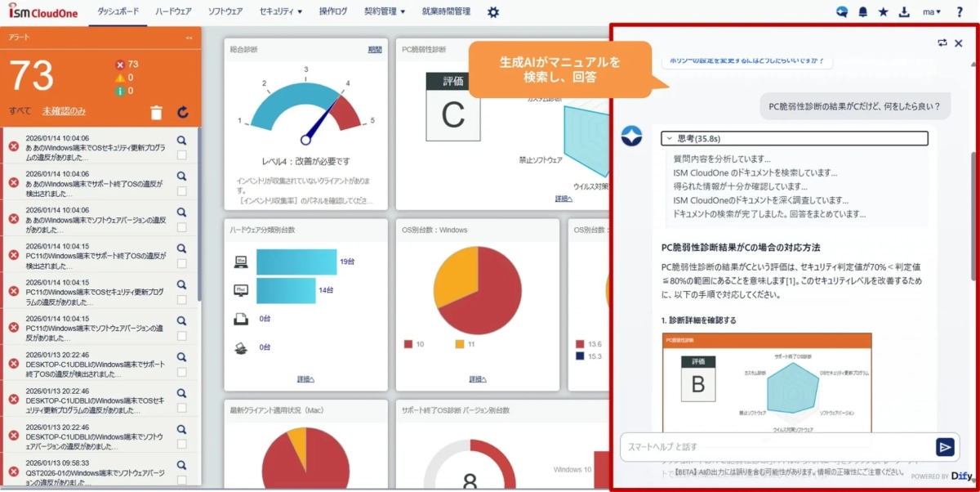Open the ma user account dropdown

pos(930,11)
